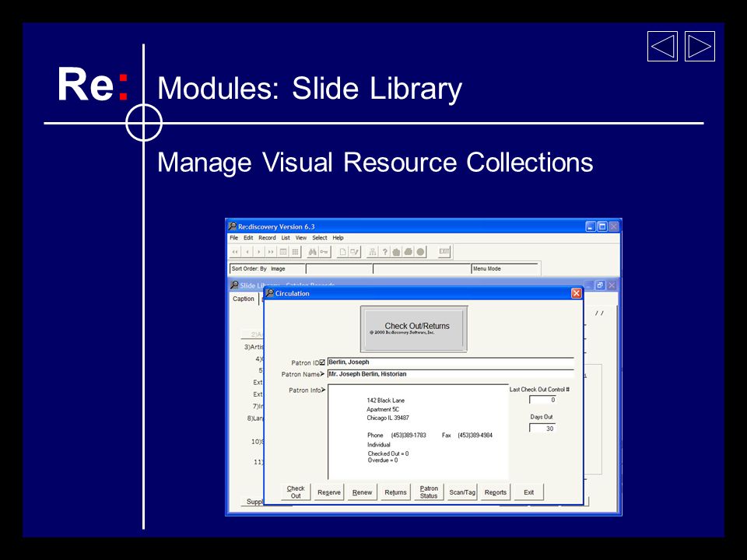Click the Scan/Tag button

(x=462, y=492)
